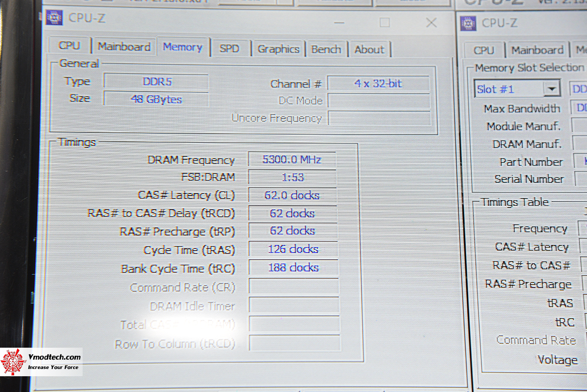Click the "Cycle Time (tRAS)" label

189,250
